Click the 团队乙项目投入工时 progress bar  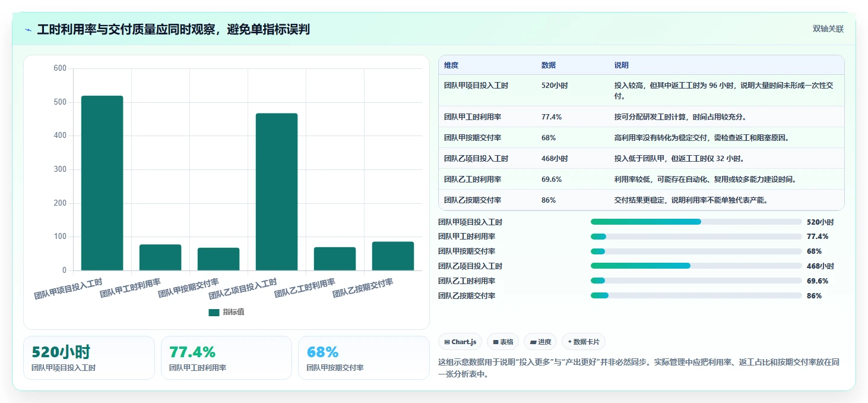696,266
